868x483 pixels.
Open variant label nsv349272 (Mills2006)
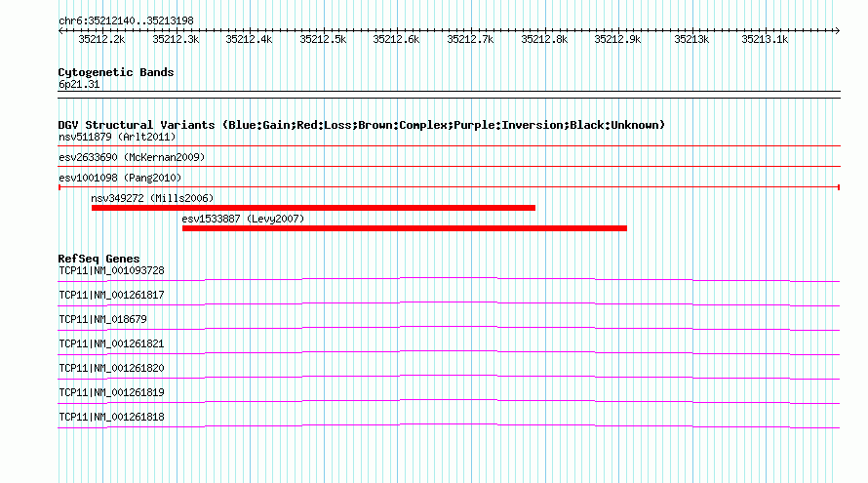(x=152, y=198)
